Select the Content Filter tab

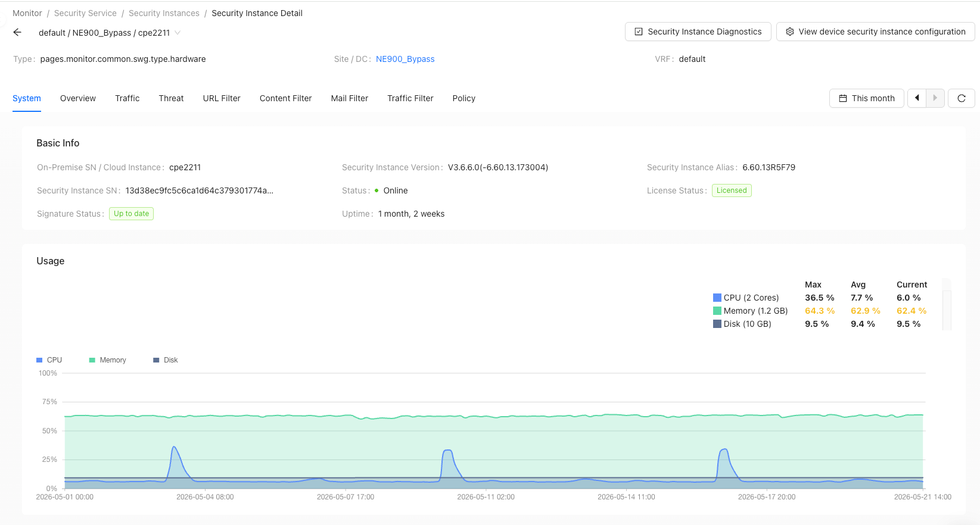coord(286,98)
